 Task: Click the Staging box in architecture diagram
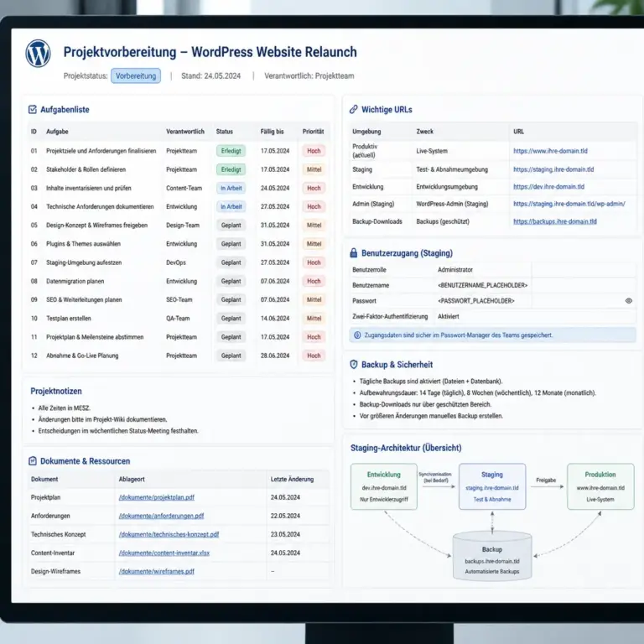[x=492, y=486]
